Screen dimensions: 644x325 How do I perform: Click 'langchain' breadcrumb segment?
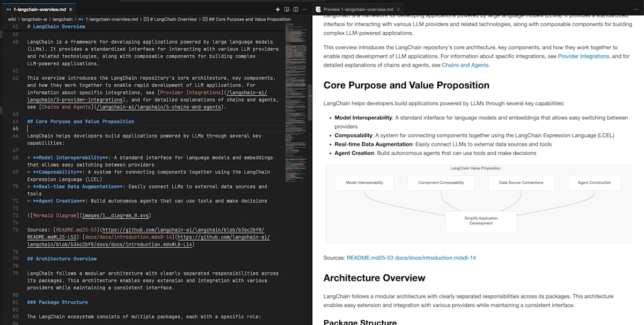tap(62, 19)
